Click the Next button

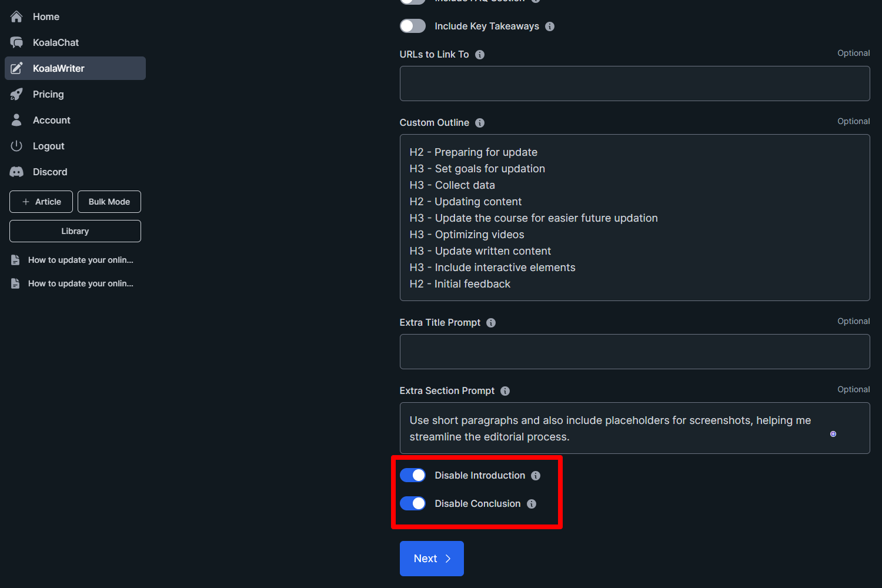tap(432, 558)
